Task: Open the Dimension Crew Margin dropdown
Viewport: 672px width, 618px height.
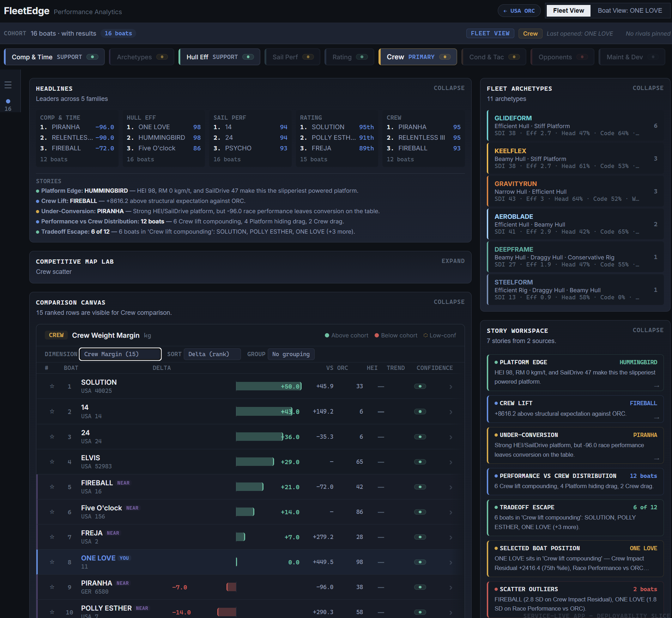Action: 120,354
